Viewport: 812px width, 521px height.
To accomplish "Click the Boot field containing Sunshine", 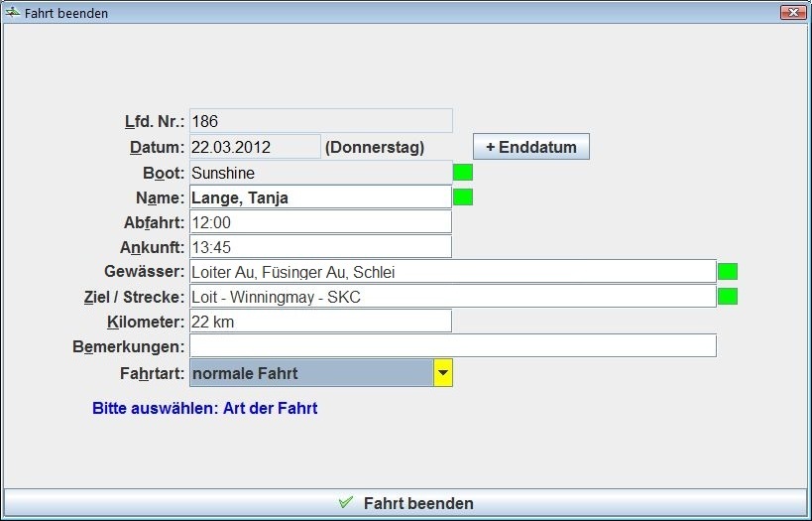I will click(320, 173).
